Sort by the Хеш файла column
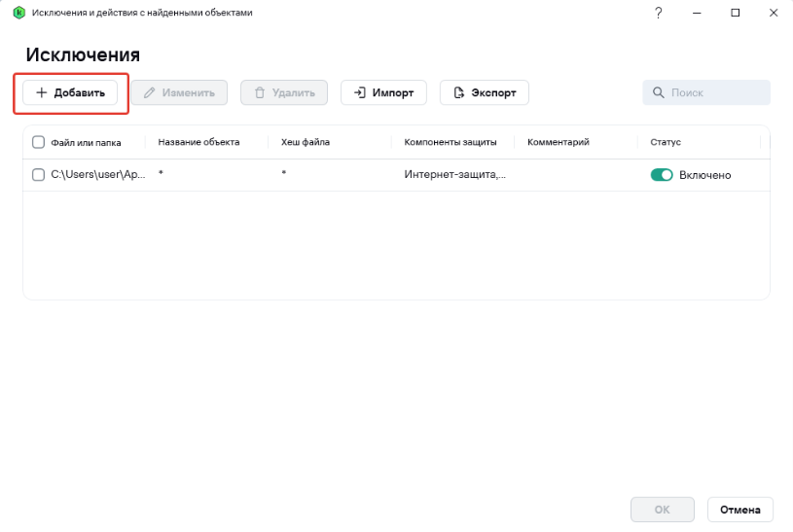Viewport: 793px width, 532px height. click(305, 142)
